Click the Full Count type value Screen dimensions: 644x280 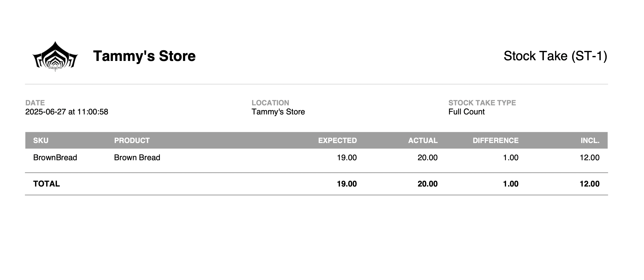click(466, 112)
